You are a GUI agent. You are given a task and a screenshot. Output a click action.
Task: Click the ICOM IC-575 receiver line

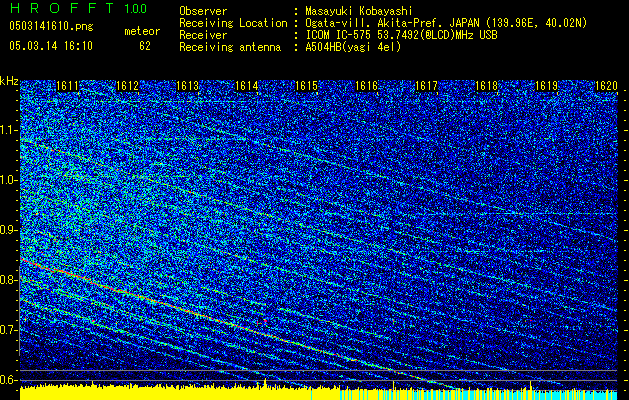point(401,35)
